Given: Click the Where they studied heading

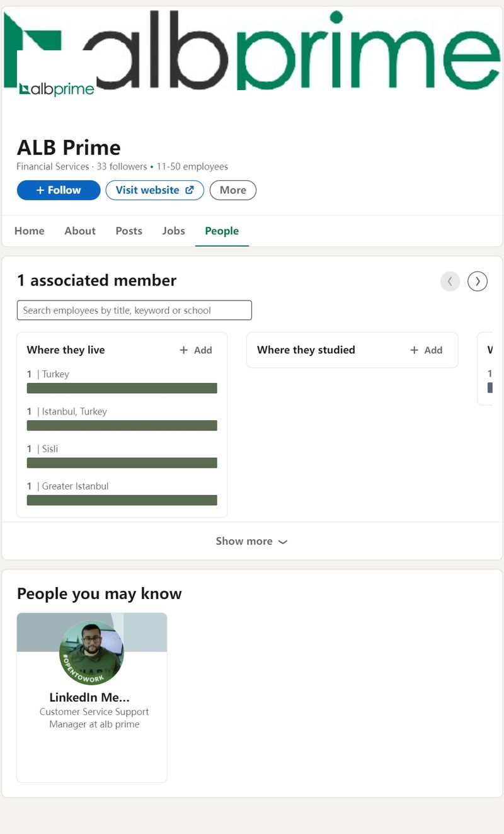Looking at the screenshot, I should click(x=306, y=350).
